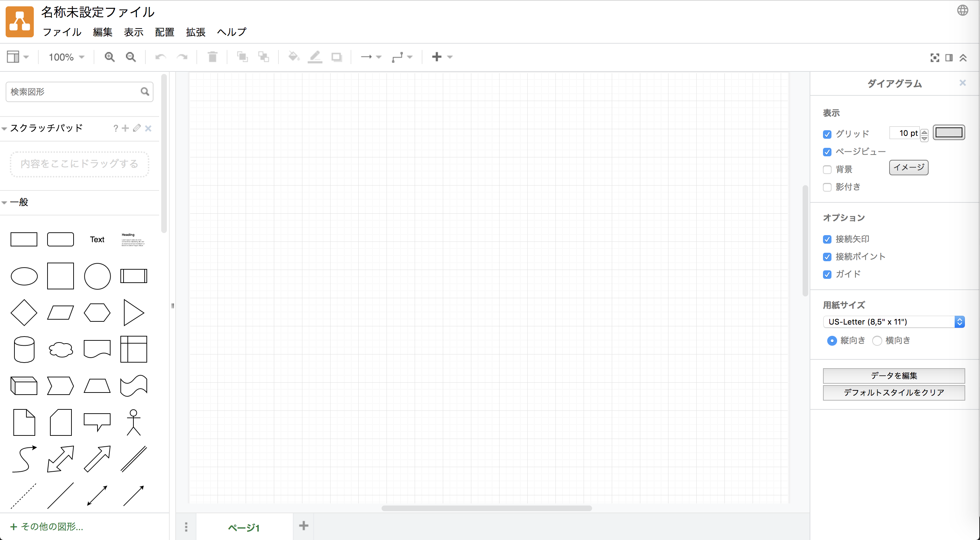Screen dimensions: 980x540
Task: Uncheck the ガイド checkbox
Action: click(827, 274)
